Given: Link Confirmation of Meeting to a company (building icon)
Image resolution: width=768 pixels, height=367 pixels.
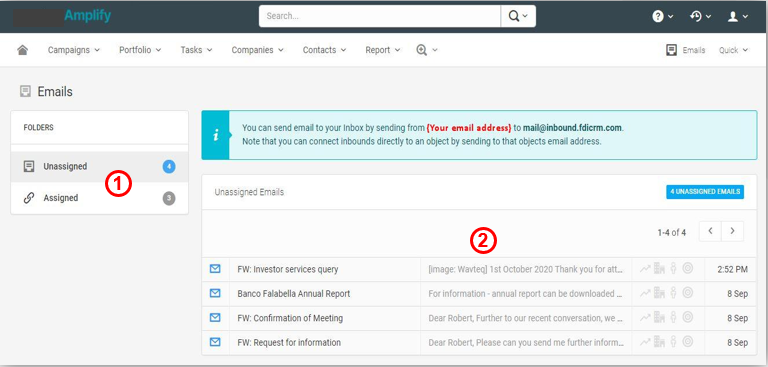Looking at the screenshot, I should 659,318.
